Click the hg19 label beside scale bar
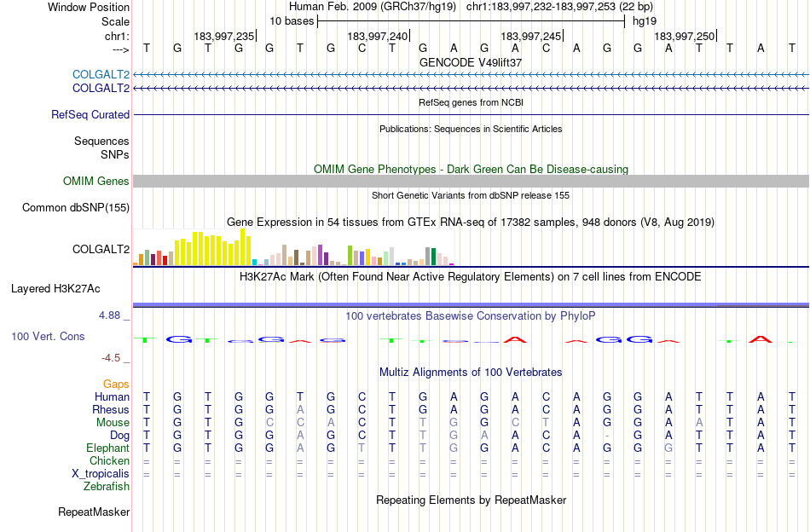Viewport: 810px width, 532px height. tap(645, 21)
